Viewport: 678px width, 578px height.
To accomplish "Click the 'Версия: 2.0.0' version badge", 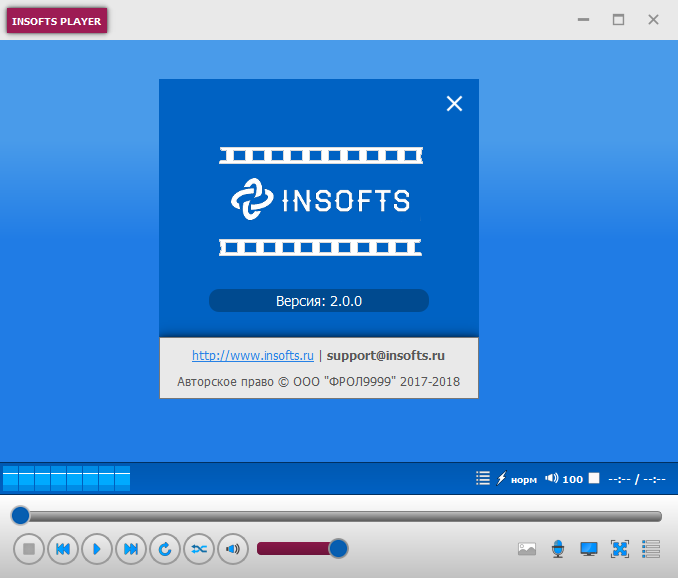I will point(319,300).
